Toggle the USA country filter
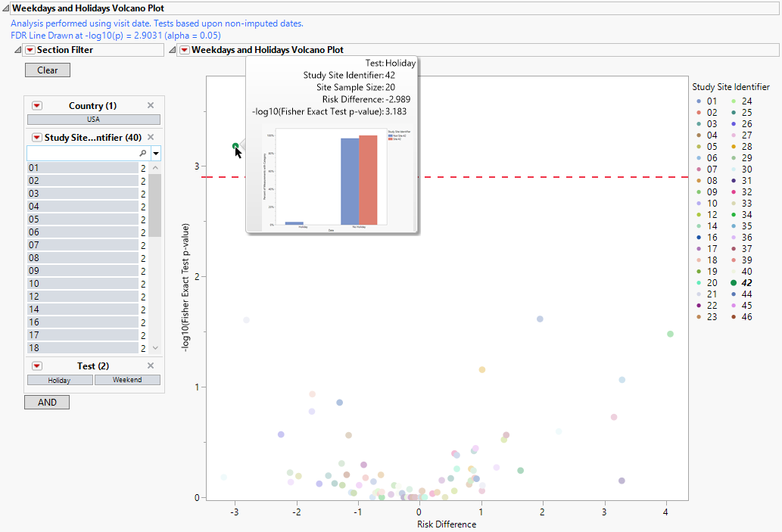 [94, 120]
